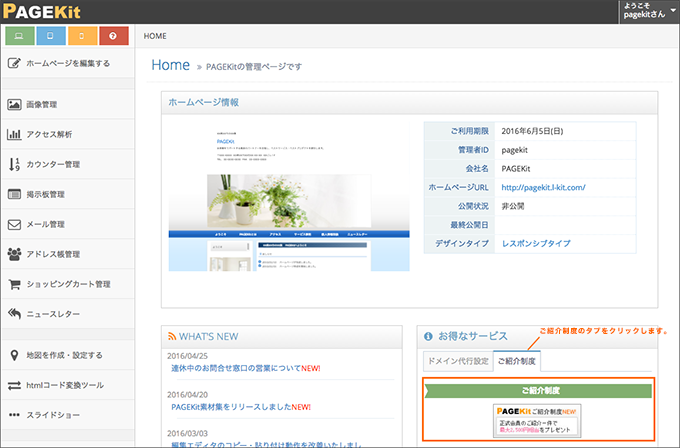Click the reply-arrows icon for ニュースレター
This screenshot has width=680, height=448.
(14, 314)
